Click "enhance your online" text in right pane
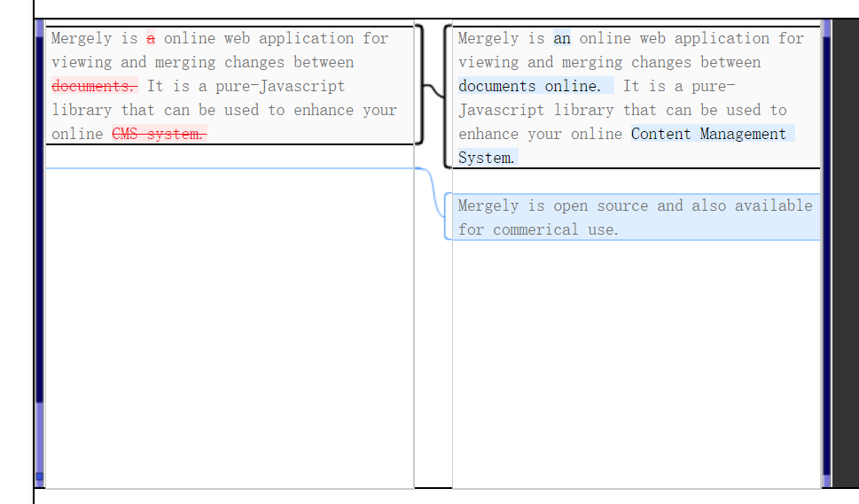This screenshot has width=859, height=504. pos(540,134)
